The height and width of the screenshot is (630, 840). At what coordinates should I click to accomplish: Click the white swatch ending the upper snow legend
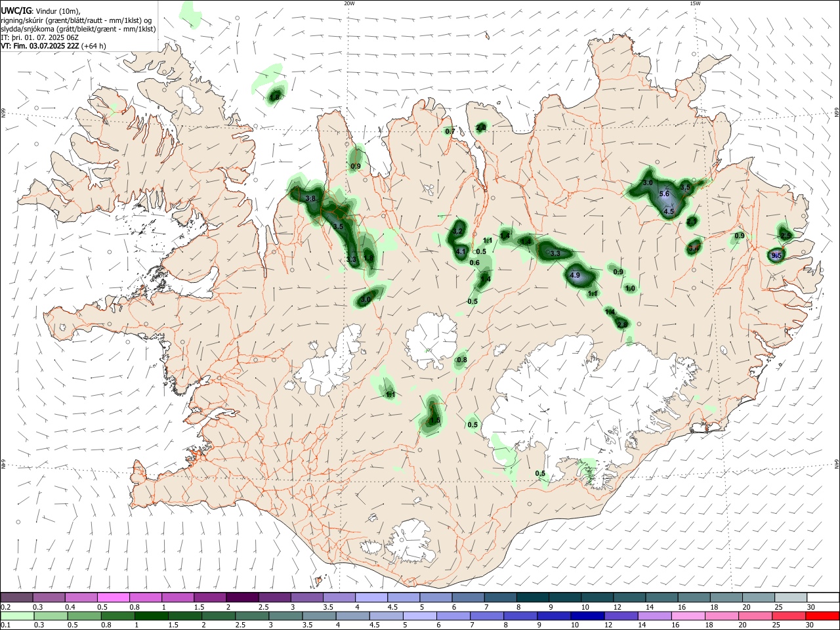(823, 597)
